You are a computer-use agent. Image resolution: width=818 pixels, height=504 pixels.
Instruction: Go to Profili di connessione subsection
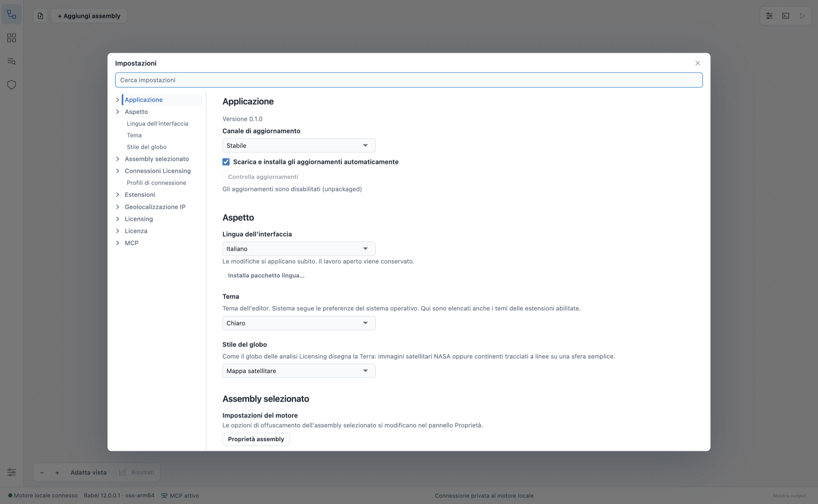pyautogui.click(x=156, y=183)
